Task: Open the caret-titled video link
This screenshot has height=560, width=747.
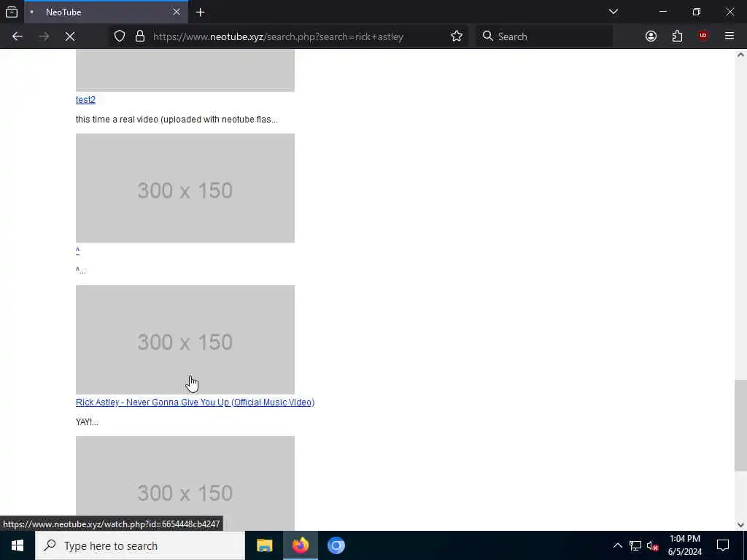Action: point(77,251)
